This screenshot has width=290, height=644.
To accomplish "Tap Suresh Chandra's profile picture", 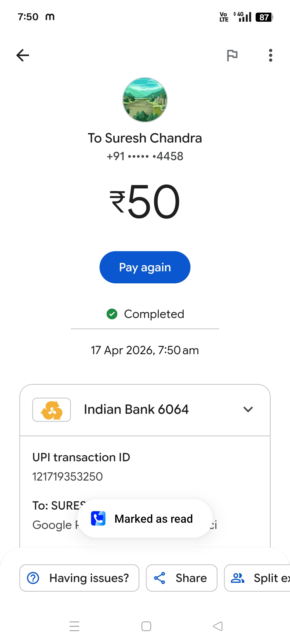I will [145, 100].
